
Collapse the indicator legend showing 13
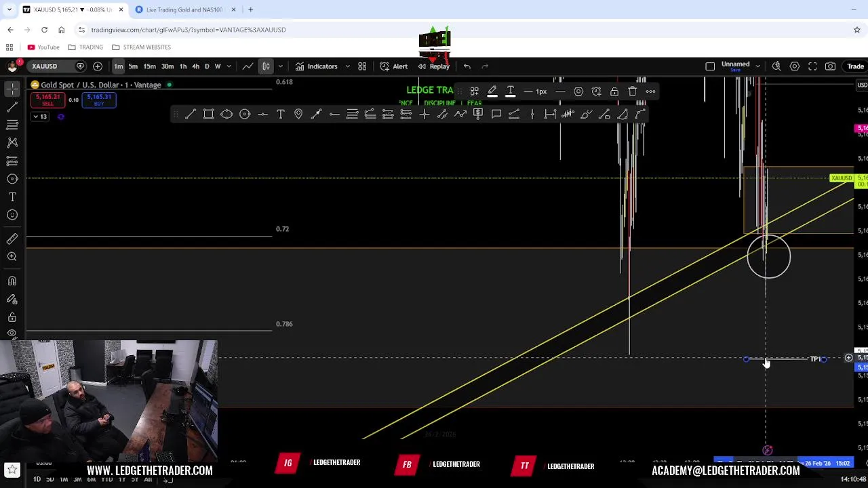pos(39,117)
